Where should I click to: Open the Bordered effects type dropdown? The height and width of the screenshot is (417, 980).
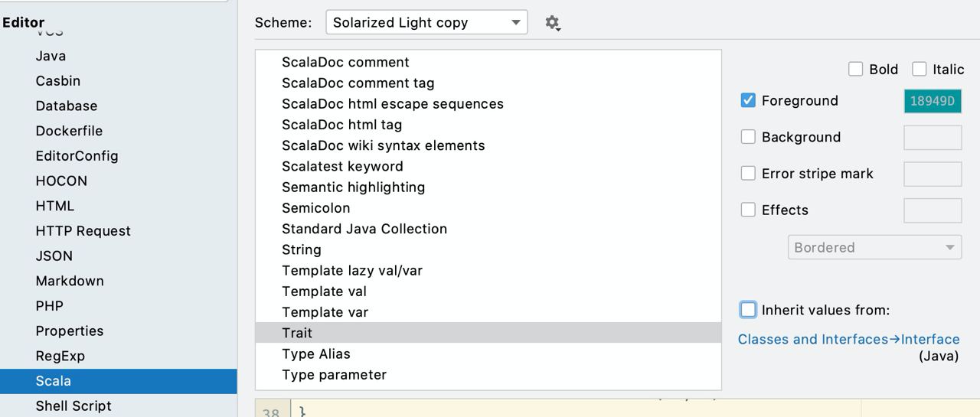pos(874,247)
